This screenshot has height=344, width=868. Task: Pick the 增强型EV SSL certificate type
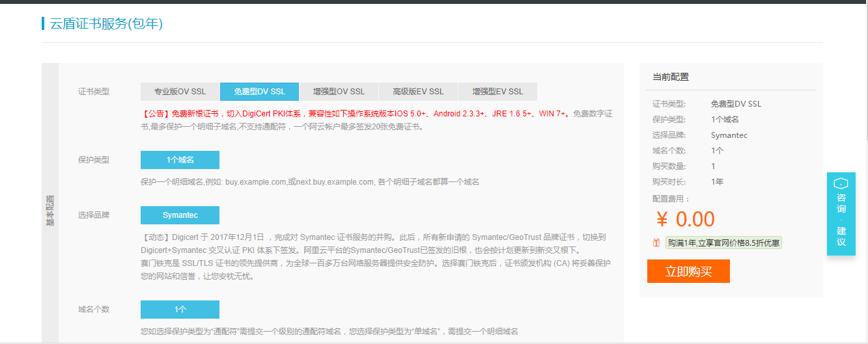coord(497,92)
